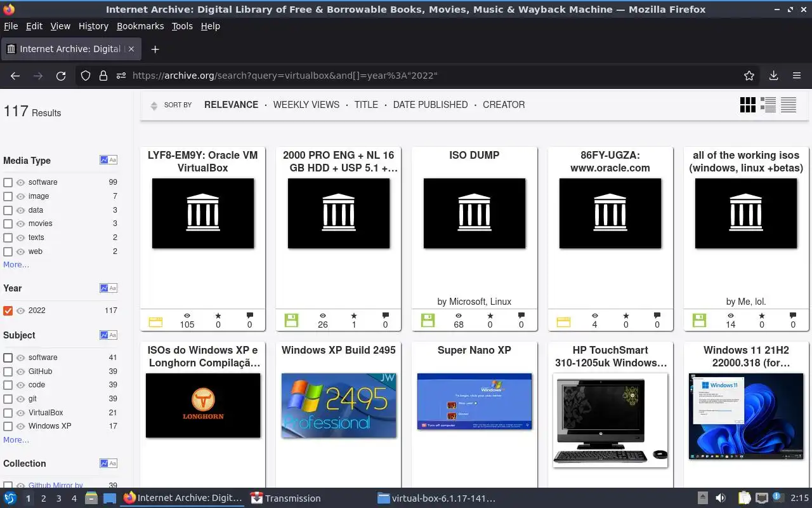Check the GitHub subject checkbox
The width and height of the screenshot is (812, 508).
click(8, 371)
